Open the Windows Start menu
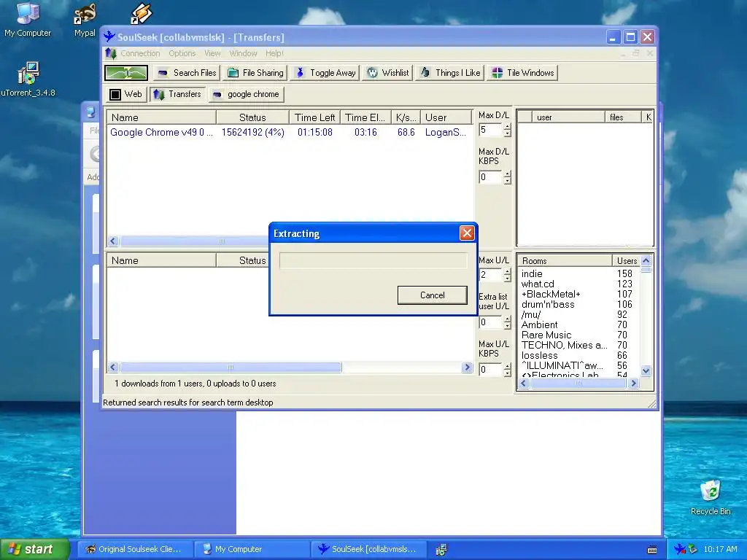747x560 pixels. click(x=35, y=549)
